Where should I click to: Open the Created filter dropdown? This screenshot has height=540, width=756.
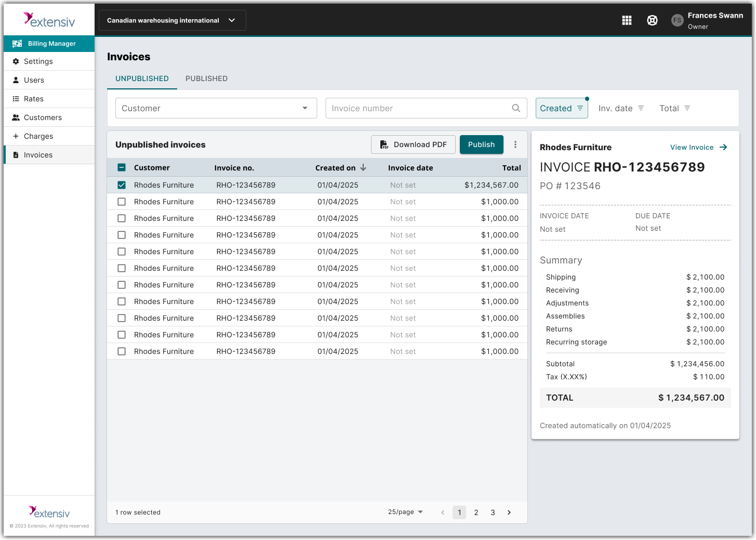pyautogui.click(x=562, y=108)
